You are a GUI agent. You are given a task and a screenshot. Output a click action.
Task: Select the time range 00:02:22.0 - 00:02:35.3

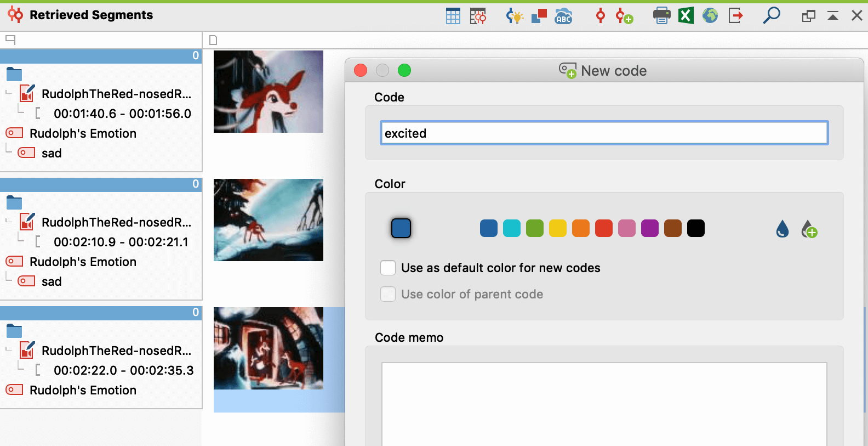[123, 370]
